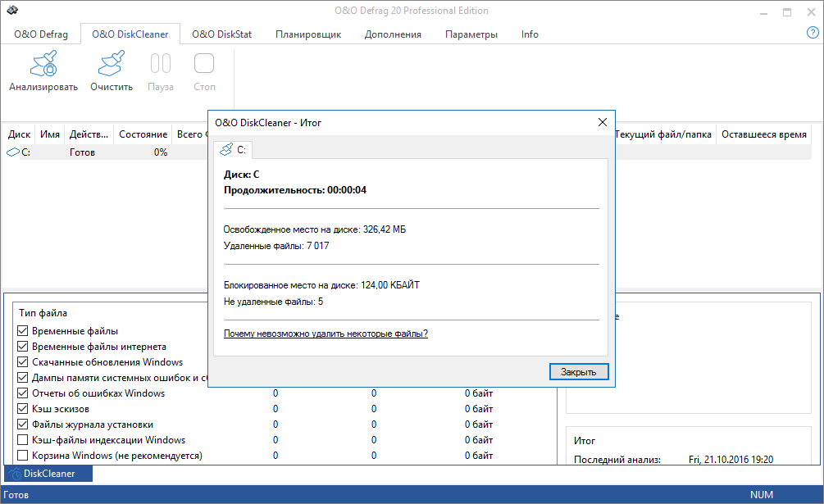Image resolution: width=824 pixels, height=504 pixels.
Task: Go to the Планировщик tab
Action: pyautogui.click(x=308, y=34)
